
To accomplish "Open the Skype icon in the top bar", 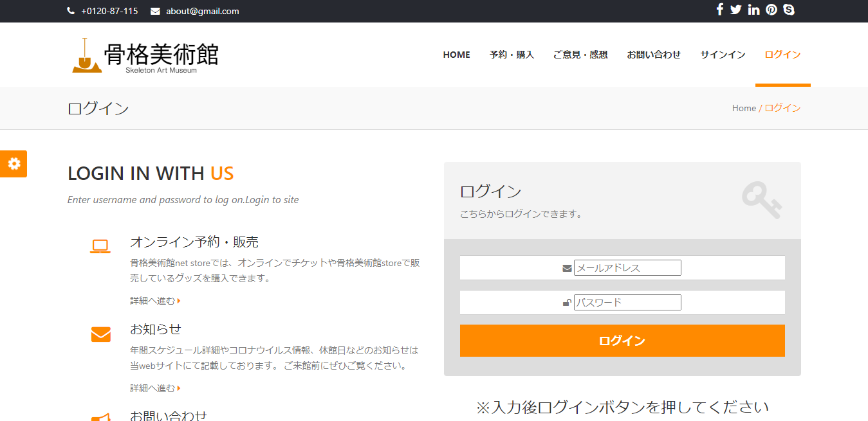I will point(788,10).
